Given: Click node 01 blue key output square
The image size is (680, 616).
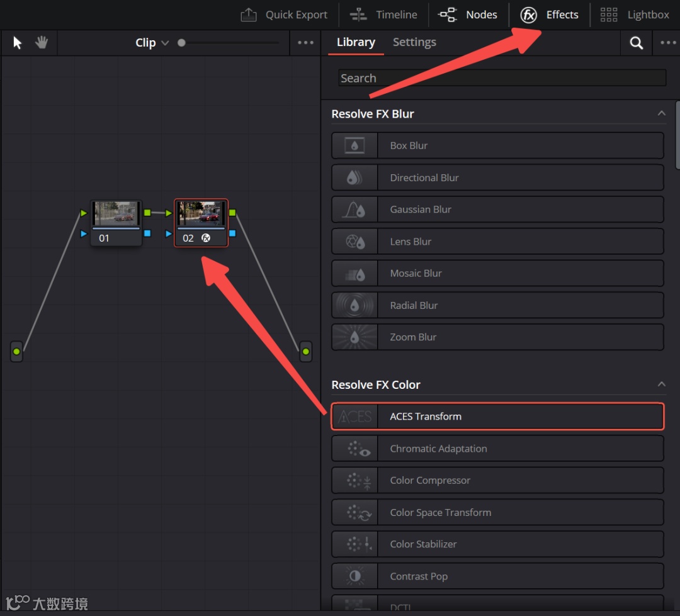Looking at the screenshot, I should pyautogui.click(x=147, y=233).
